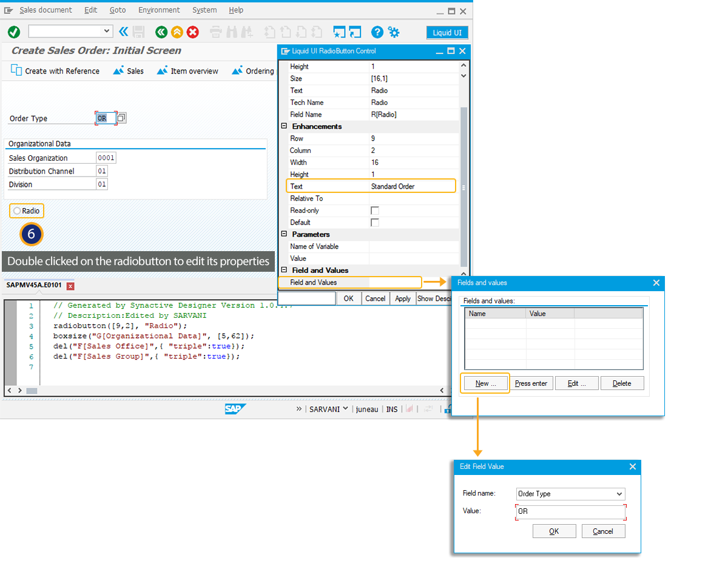Click the red Cancel X icon
The height and width of the screenshot is (586, 728).
[193, 32]
